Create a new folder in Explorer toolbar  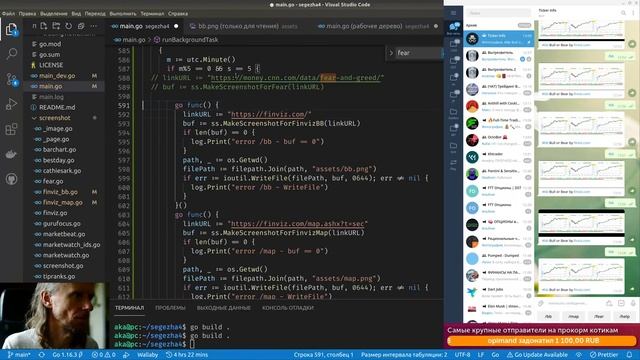56,26
